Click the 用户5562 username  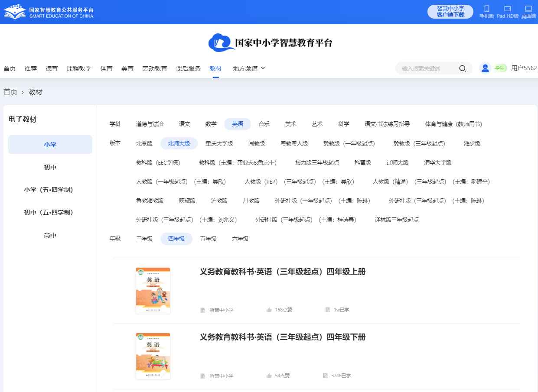click(524, 68)
